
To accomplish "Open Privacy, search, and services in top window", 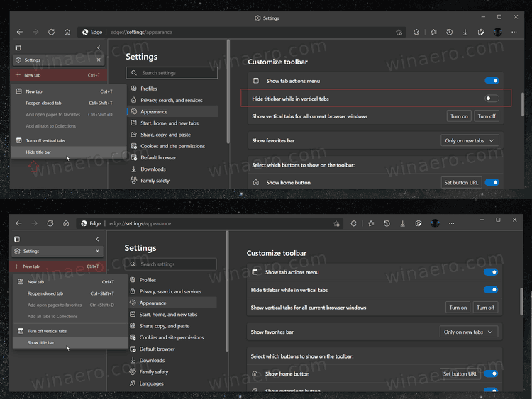I will click(x=172, y=100).
